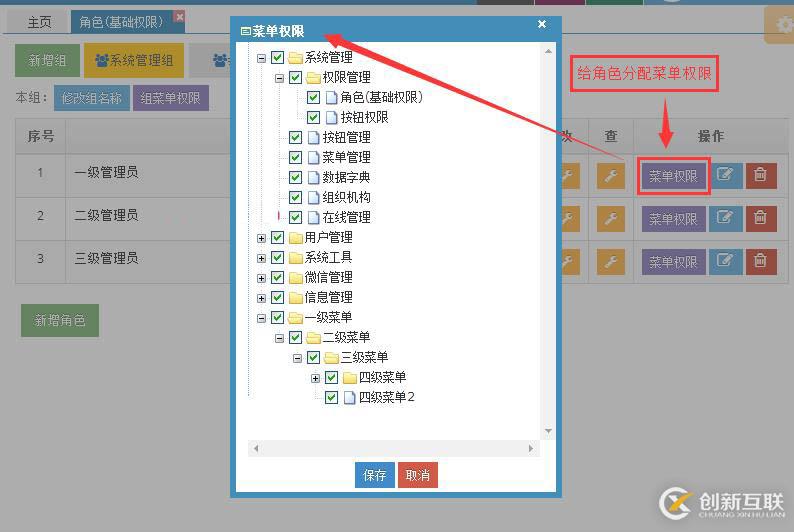Click the horizontal scrollbar left arrow

[x=256, y=448]
